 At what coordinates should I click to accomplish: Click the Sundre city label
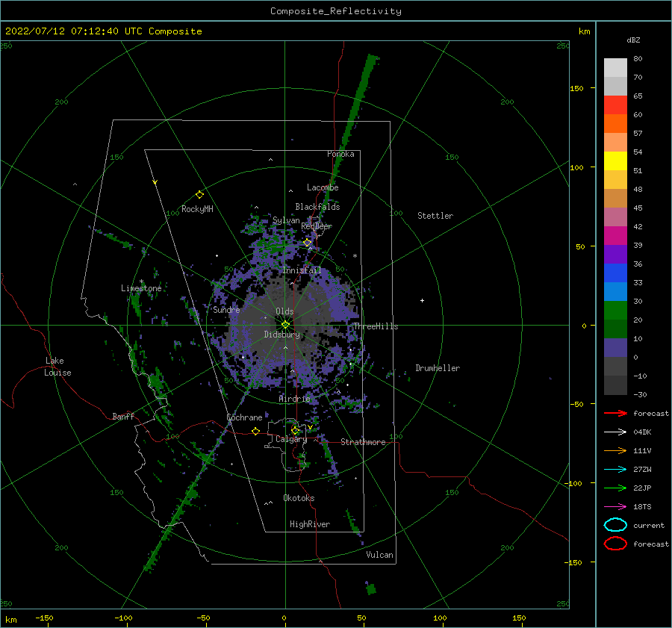(x=226, y=309)
